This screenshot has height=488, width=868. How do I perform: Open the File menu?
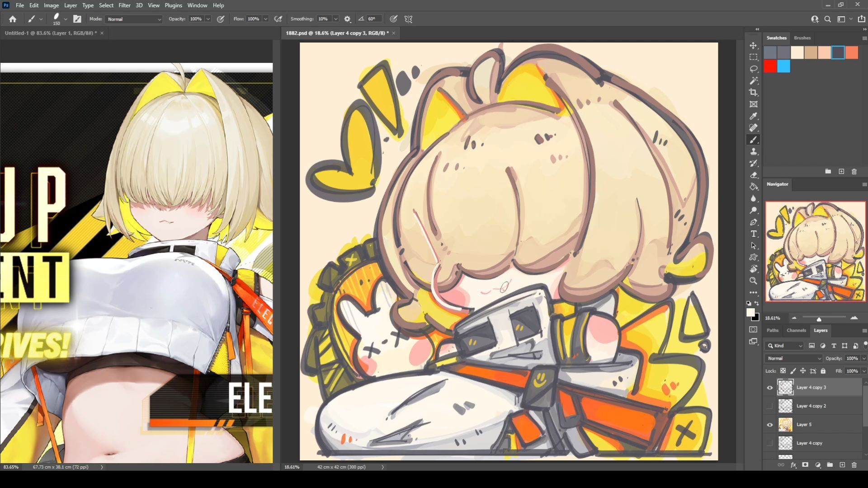[20, 5]
